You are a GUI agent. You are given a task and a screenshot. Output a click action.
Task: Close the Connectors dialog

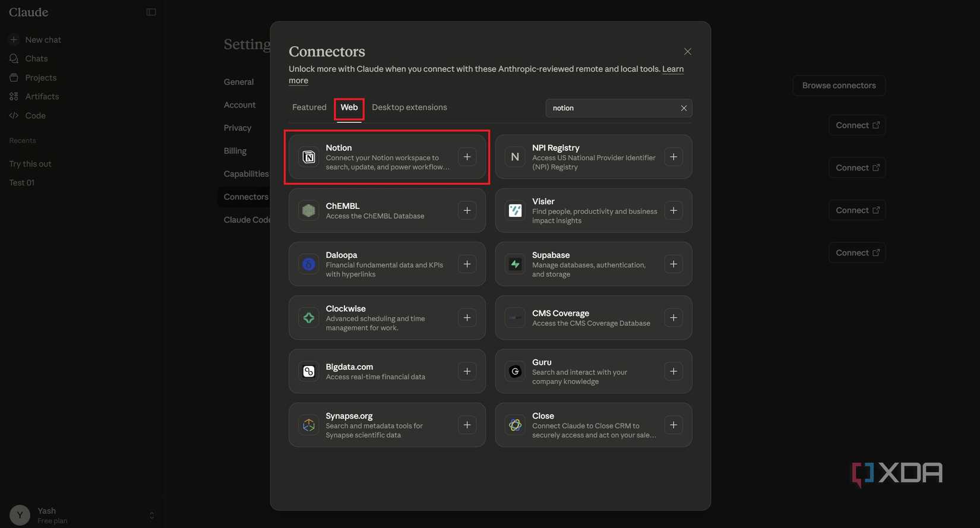click(x=688, y=52)
